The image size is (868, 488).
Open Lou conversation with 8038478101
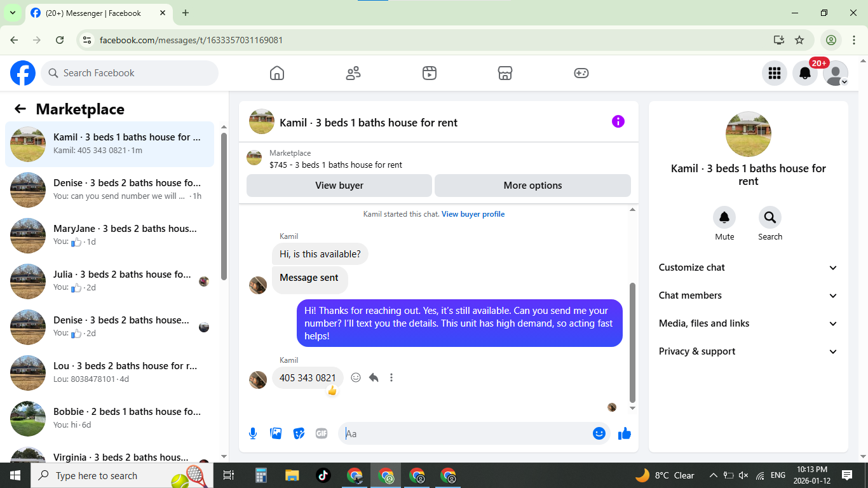(x=110, y=373)
